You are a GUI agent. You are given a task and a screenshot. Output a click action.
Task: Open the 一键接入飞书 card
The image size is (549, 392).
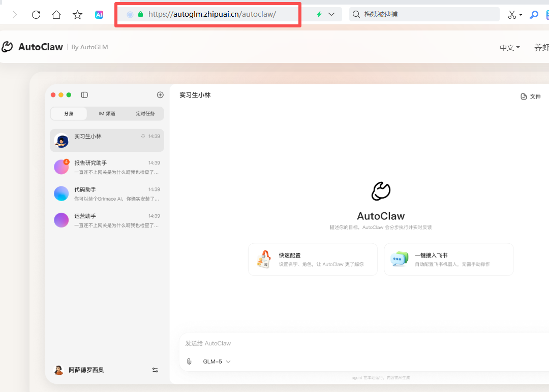tap(449, 259)
